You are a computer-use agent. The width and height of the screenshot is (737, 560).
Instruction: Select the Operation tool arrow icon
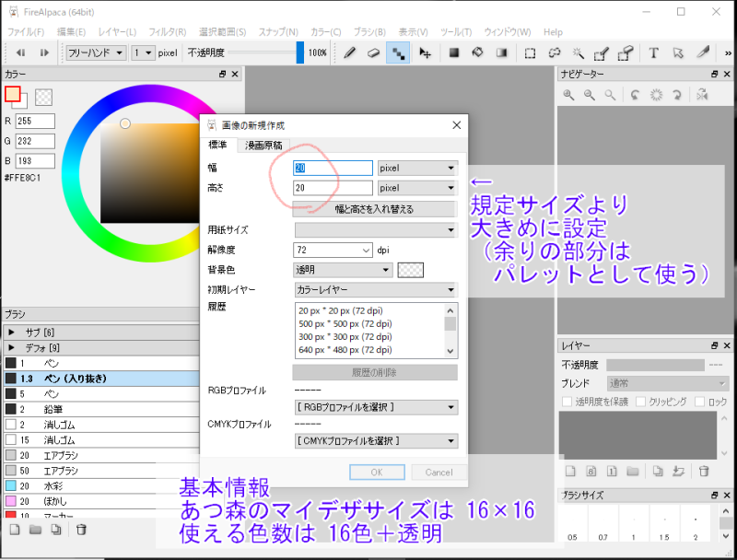point(678,53)
